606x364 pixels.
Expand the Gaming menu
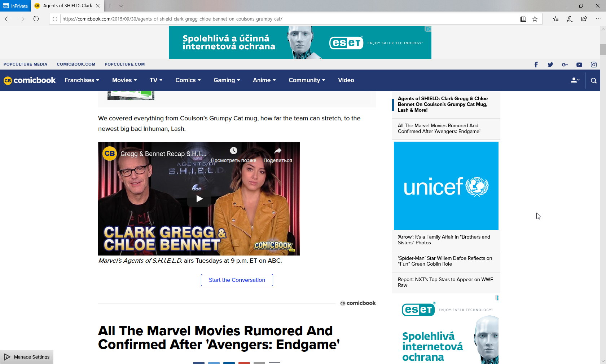pos(227,80)
